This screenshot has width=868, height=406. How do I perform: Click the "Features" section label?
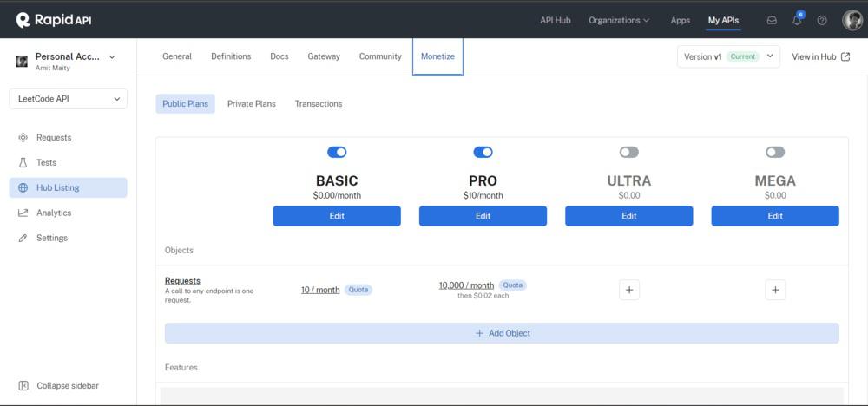coord(181,367)
